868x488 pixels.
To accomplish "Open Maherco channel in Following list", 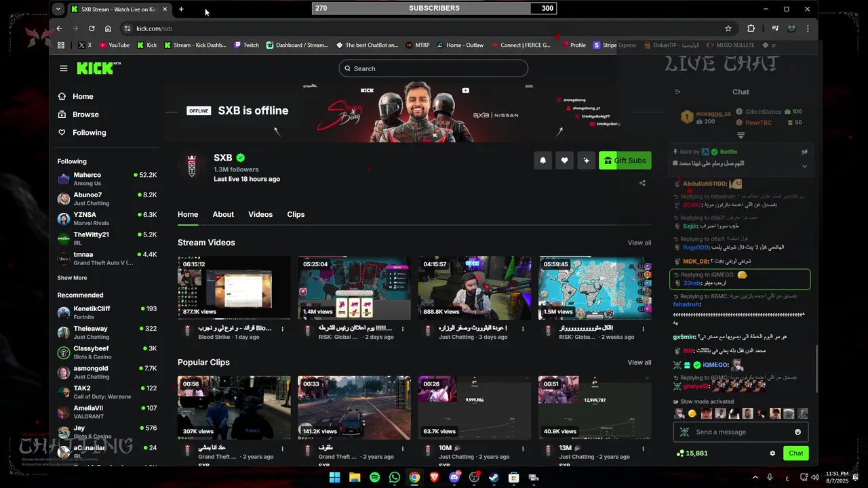I will pos(107,179).
